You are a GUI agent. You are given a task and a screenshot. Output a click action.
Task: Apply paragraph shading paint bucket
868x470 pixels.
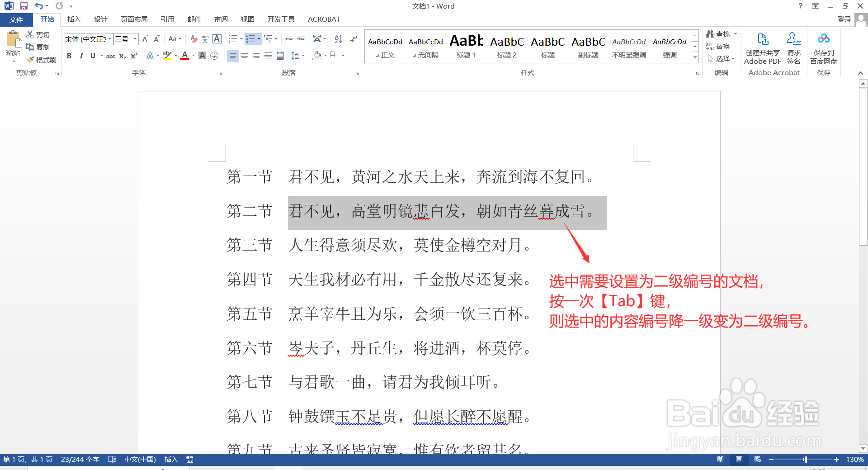(x=317, y=56)
